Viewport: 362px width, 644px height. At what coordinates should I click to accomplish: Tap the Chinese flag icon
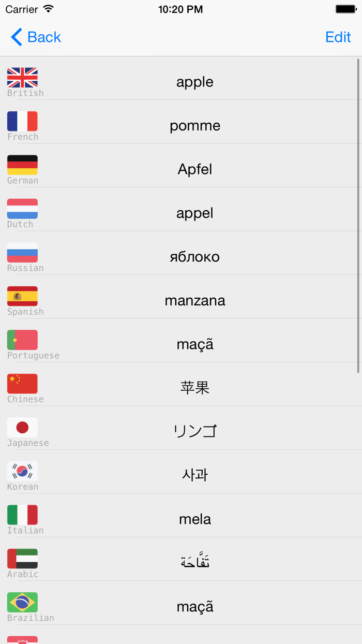(22, 384)
